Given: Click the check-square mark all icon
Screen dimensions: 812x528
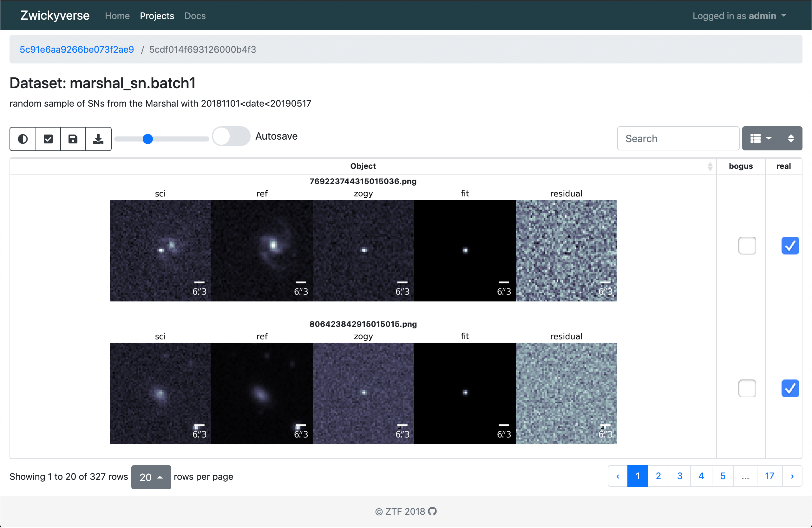Looking at the screenshot, I should (x=48, y=139).
